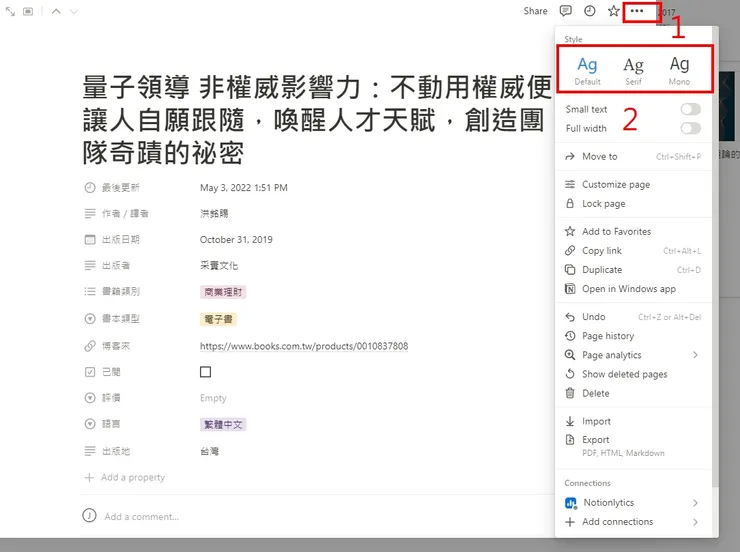Click the peek mode layout icon

click(x=28, y=11)
